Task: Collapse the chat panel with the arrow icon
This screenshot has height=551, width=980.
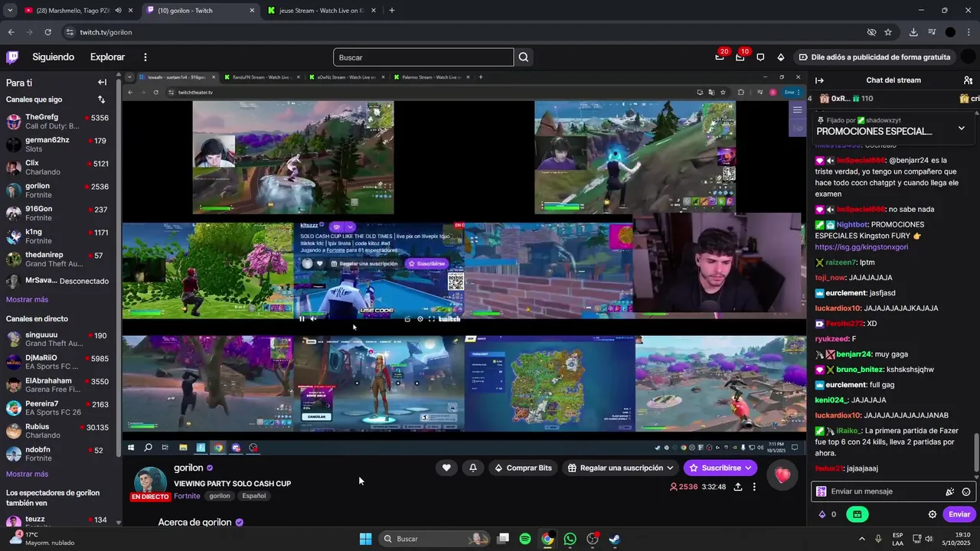Action: click(x=819, y=80)
